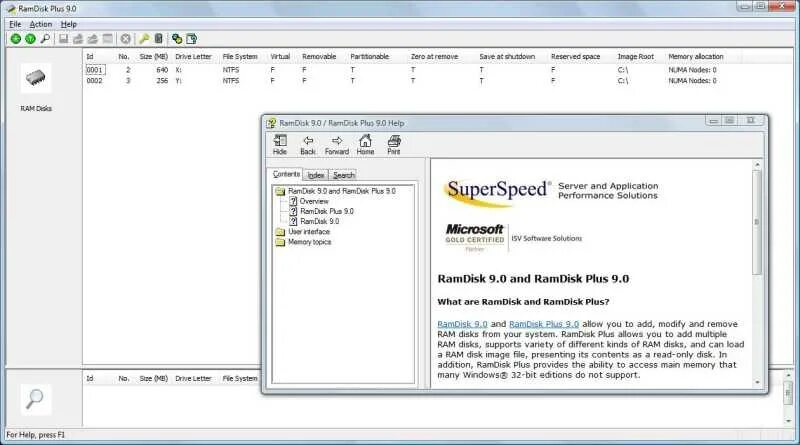Select the RAM Disks chip icon in left pane
The width and height of the screenshot is (800, 445).
(36, 78)
